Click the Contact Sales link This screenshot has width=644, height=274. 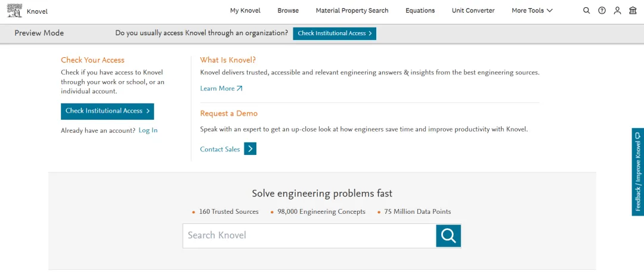tap(219, 150)
